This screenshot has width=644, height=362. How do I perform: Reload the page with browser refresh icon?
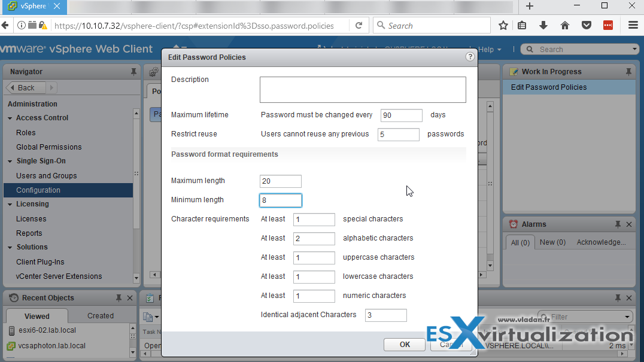click(x=359, y=26)
